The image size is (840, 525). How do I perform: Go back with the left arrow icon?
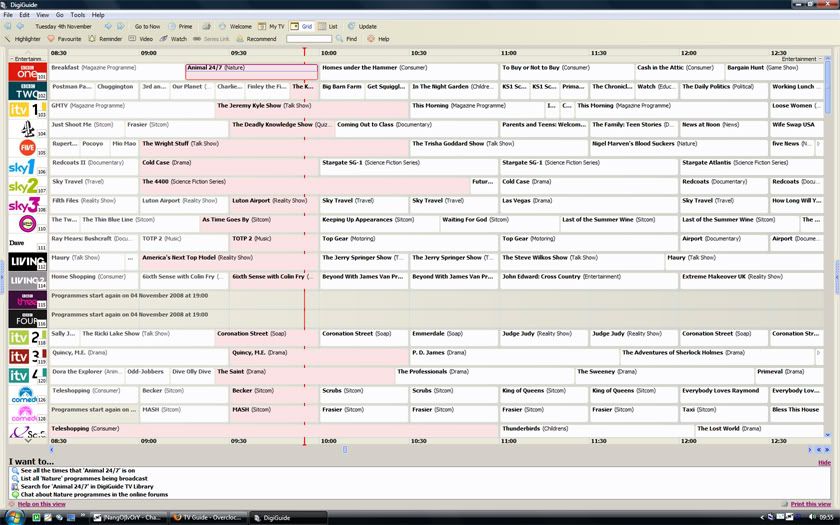click(x=8, y=26)
